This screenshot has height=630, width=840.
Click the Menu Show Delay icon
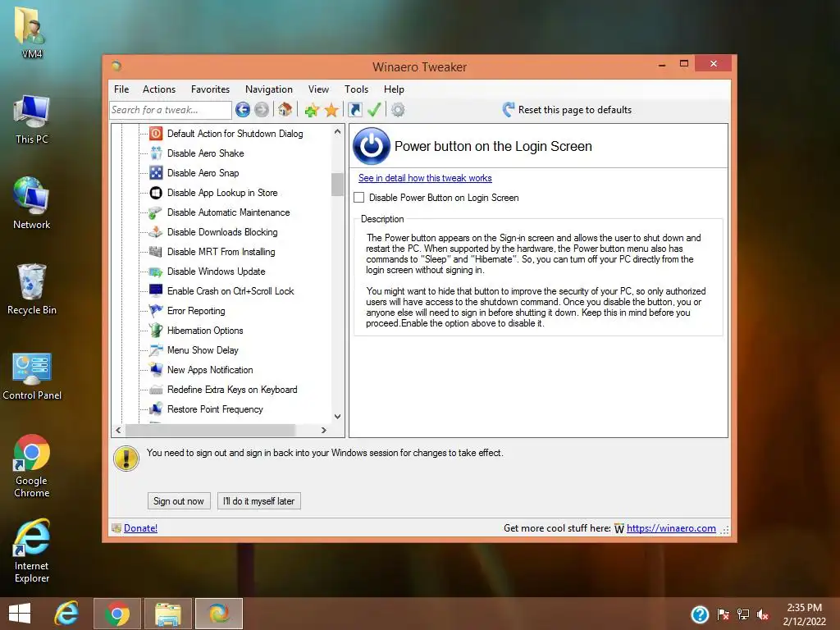pos(156,349)
